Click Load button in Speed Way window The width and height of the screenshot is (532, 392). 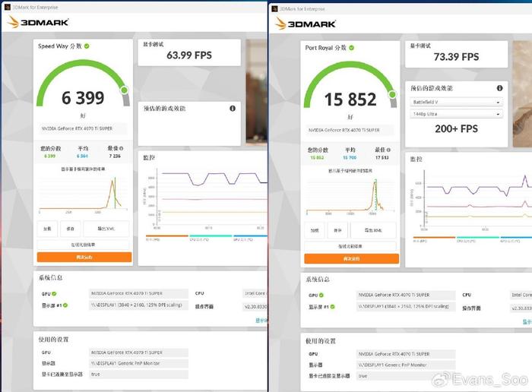click(47, 229)
